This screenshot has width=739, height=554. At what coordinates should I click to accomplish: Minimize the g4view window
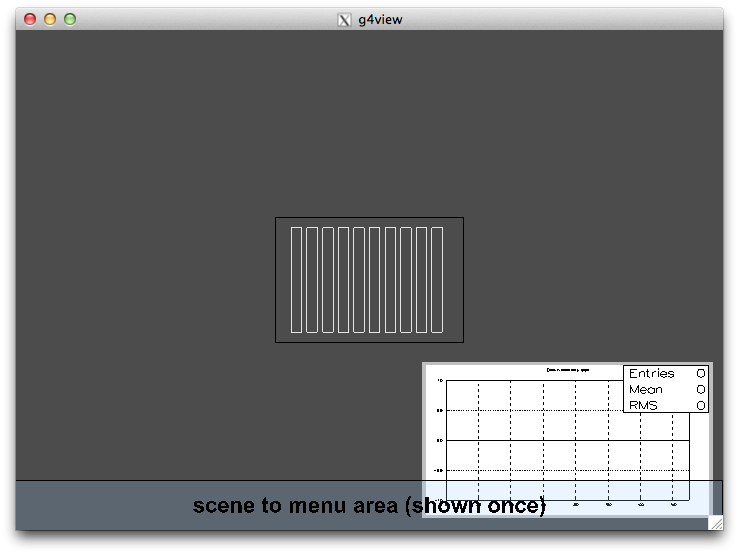pyautogui.click(x=50, y=19)
